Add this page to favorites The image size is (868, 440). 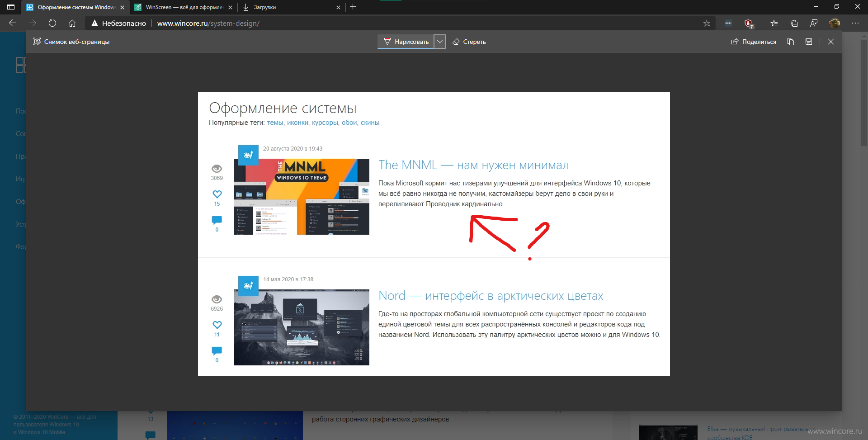coord(707,23)
